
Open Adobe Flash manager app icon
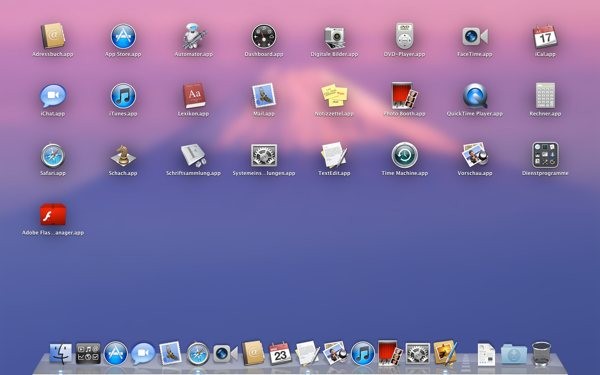pos(53,214)
